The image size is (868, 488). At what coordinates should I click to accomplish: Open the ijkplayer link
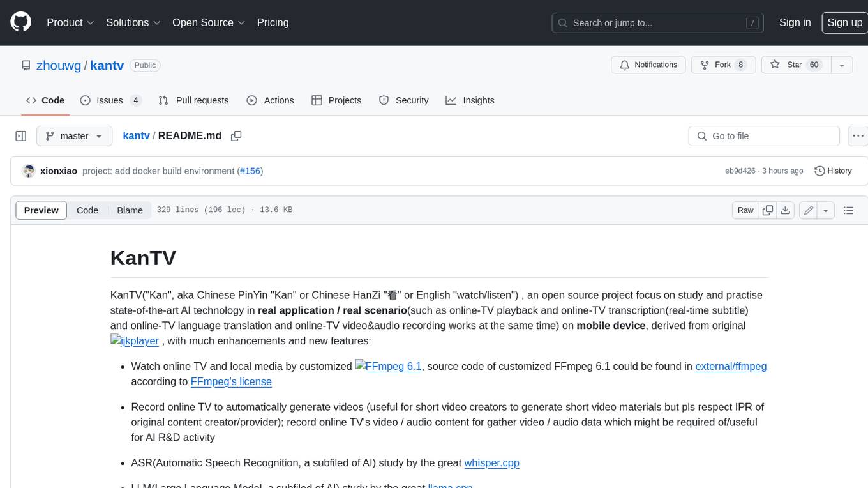click(x=135, y=341)
